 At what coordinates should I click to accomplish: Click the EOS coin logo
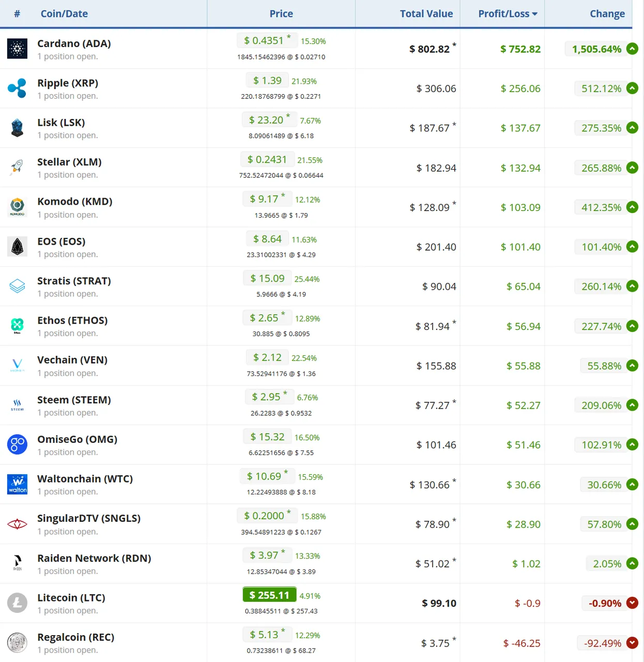(x=17, y=247)
